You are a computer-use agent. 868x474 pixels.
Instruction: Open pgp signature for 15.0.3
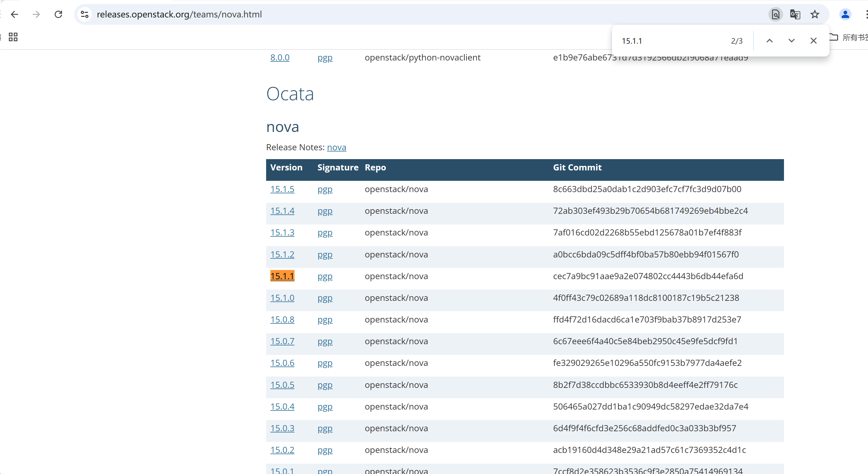pos(325,429)
